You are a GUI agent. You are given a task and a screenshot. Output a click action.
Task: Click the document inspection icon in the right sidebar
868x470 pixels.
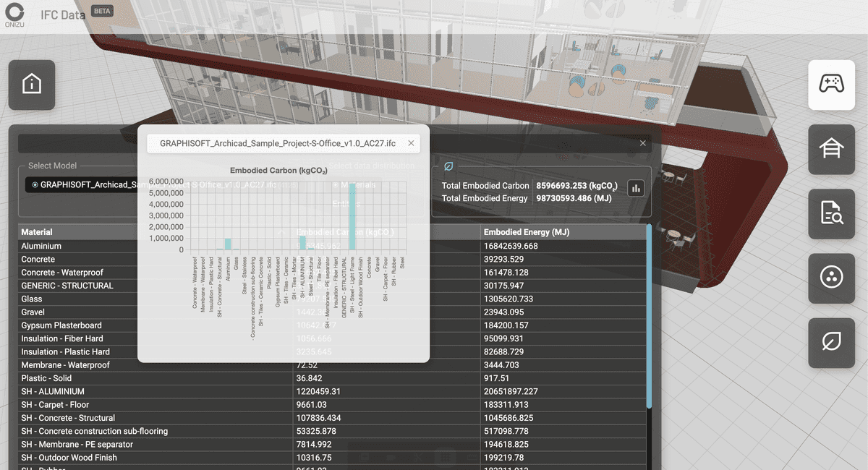click(830, 214)
